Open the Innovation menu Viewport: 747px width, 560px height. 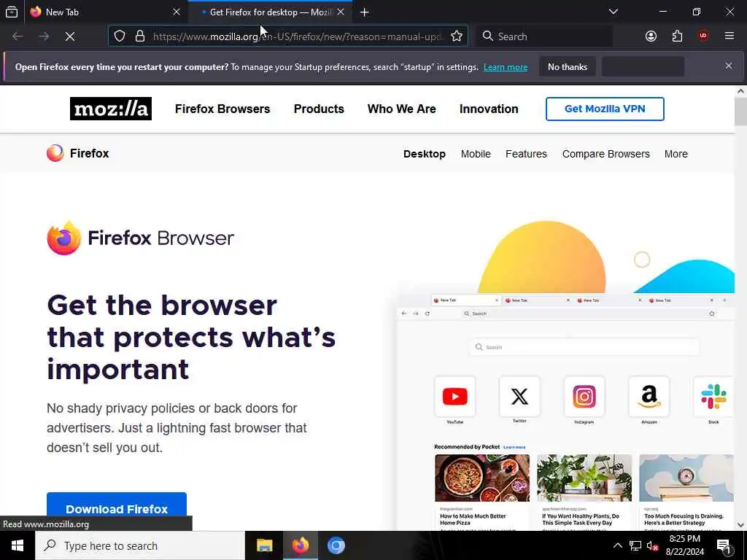(x=489, y=109)
